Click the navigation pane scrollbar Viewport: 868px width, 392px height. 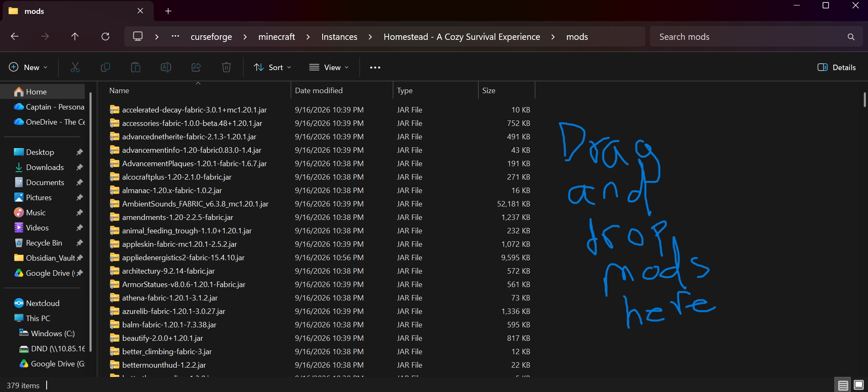coord(91,222)
